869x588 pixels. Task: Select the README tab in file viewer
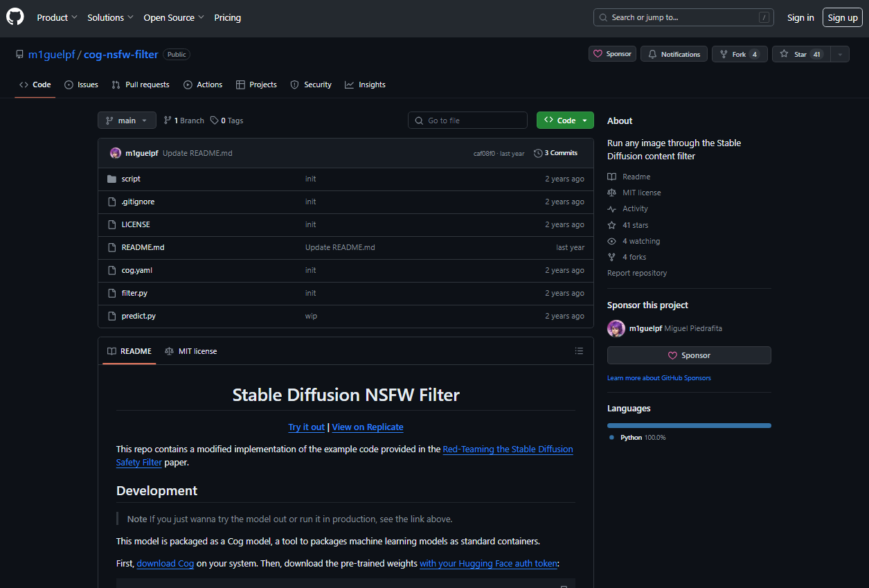[129, 351]
